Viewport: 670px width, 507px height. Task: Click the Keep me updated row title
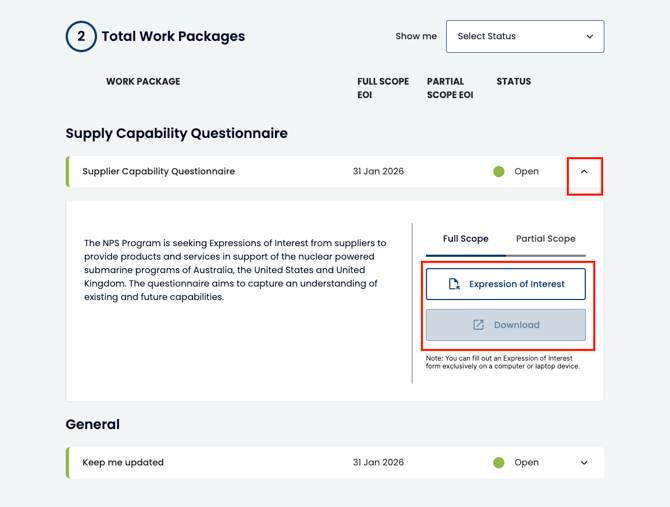(x=123, y=463)
